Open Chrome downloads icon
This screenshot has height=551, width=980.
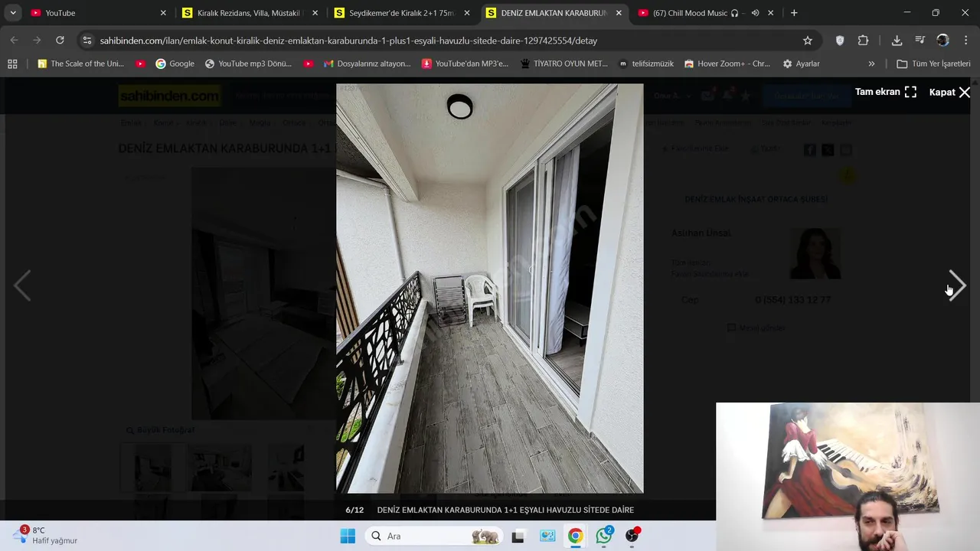[x=897, y=41]
